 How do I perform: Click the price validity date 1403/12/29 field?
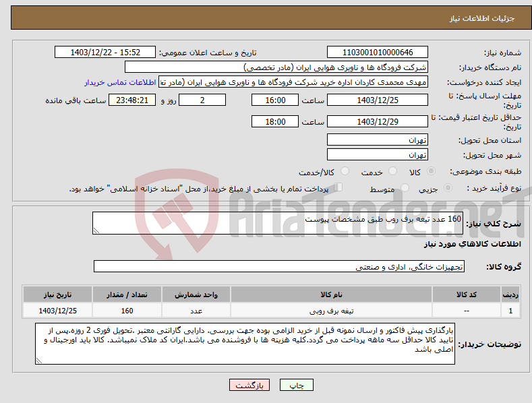click(378, 121)
